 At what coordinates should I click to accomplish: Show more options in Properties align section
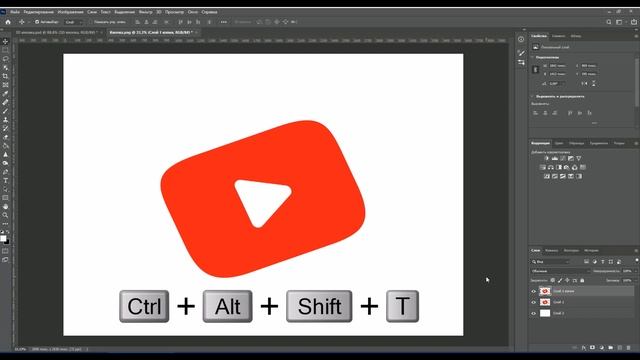(594, 122)
